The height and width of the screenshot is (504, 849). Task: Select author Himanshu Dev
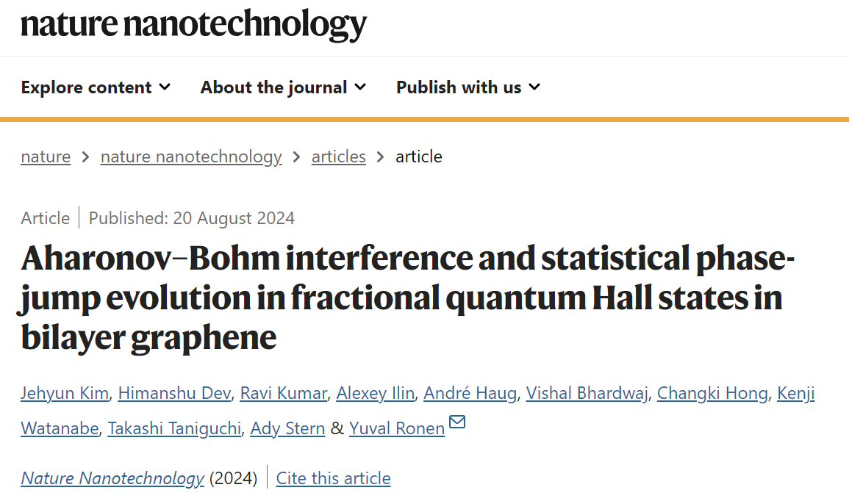174,393
